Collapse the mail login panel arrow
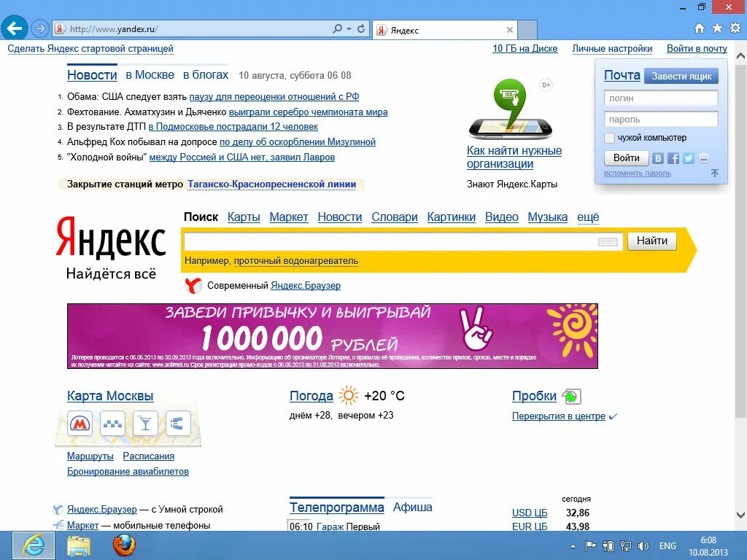The image size is (747, 560). pyautogui.click(x=715, y=174)
